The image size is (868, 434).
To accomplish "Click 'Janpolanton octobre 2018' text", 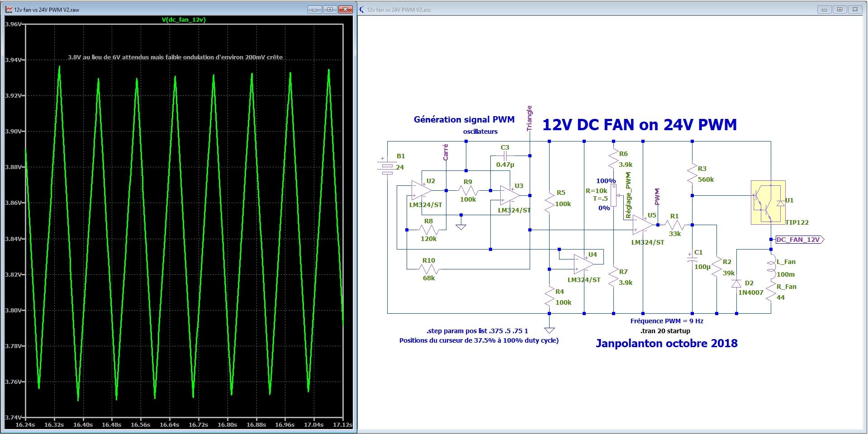I will tap(667, 343).
